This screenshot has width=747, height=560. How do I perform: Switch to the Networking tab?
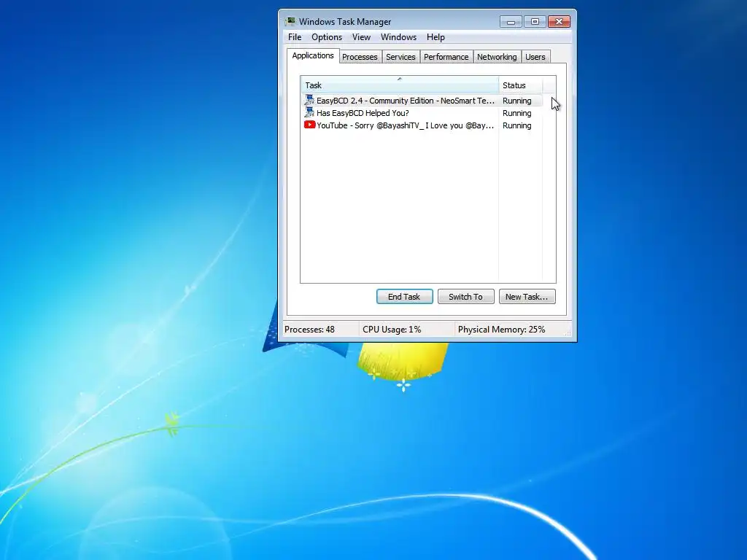tap(497, 57)
